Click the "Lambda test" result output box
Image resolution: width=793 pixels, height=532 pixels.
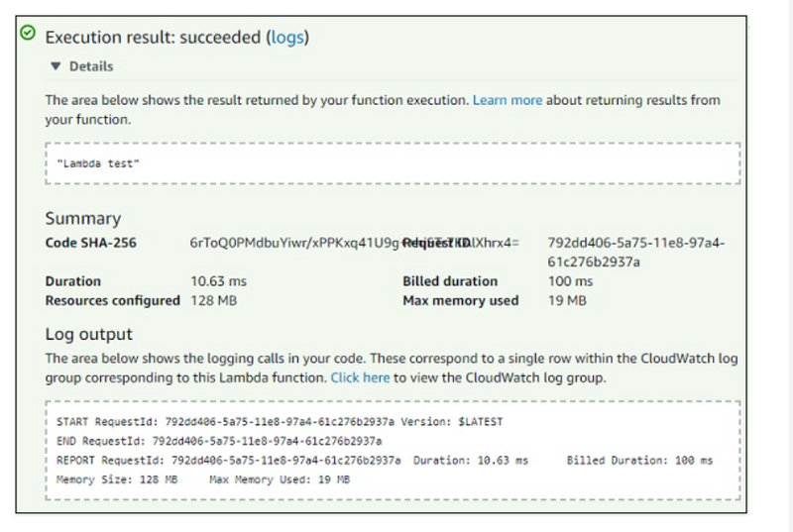(395, 162)
